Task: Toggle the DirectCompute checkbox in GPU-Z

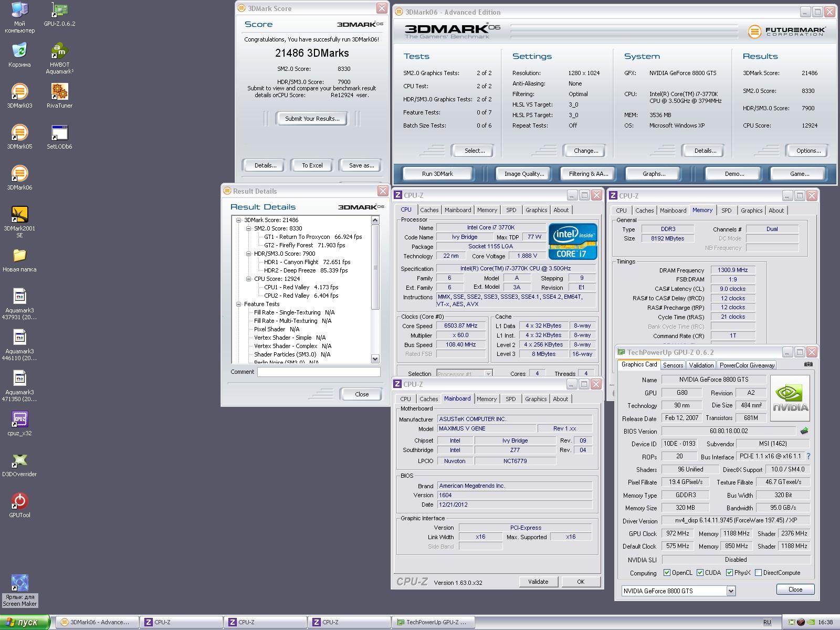Action: (758, 573)
